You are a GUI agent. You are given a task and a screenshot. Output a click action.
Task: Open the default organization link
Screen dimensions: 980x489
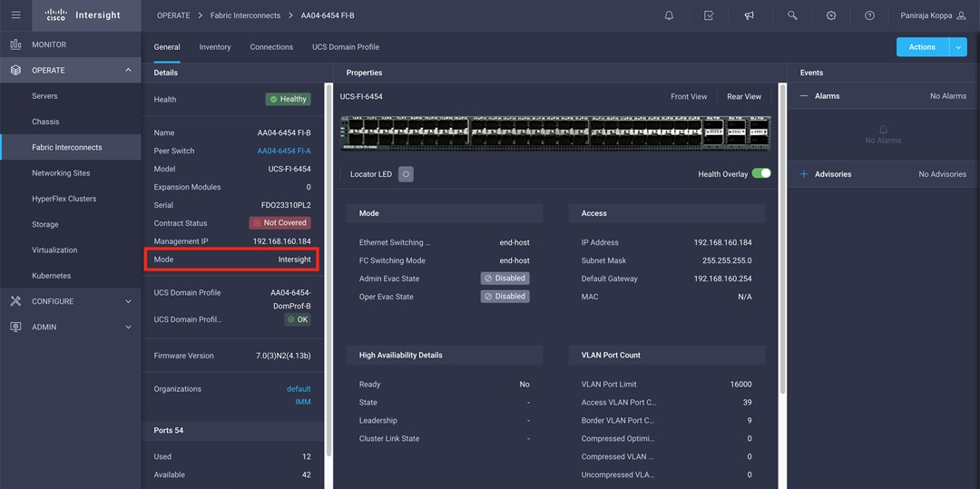tap(299, 388)
